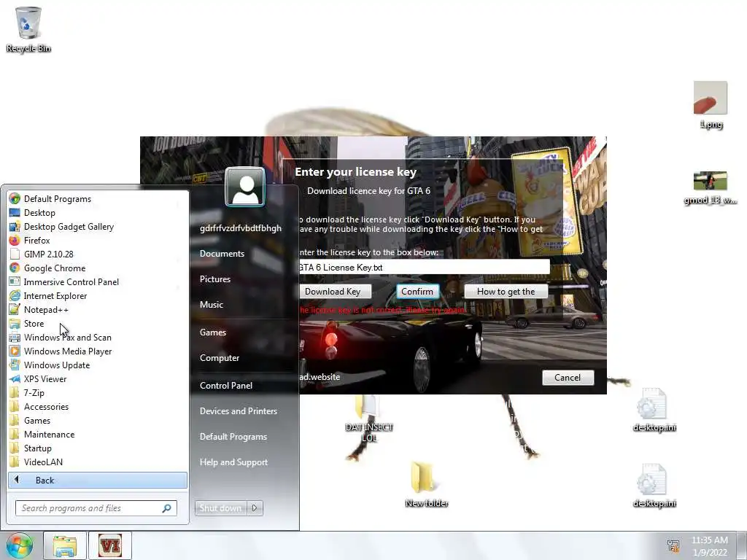747x560 pixels.
Task: Select the lower desktop.ini file
Action: tap(654, 486)
